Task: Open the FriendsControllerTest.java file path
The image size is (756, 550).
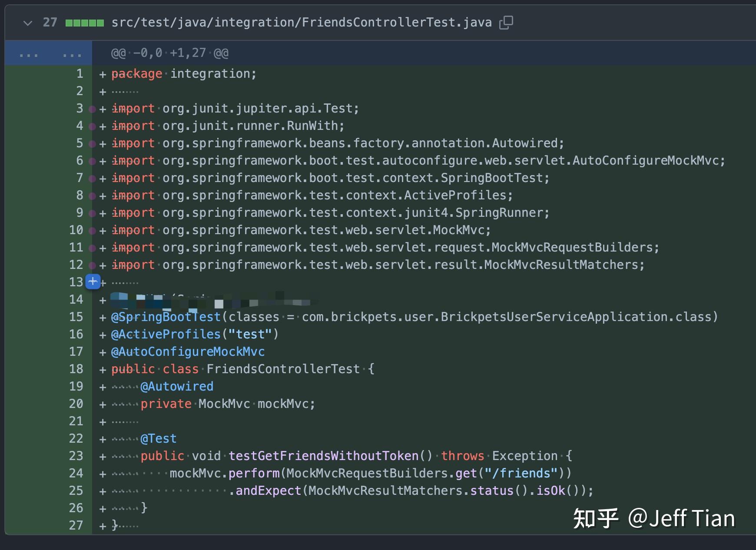Action: (301, 22)
